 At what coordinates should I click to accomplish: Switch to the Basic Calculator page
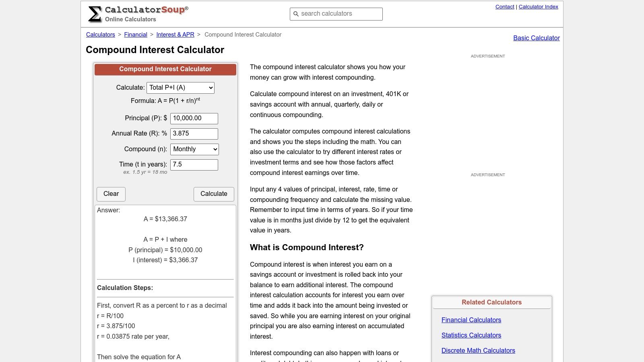click(x=536, y=38)
